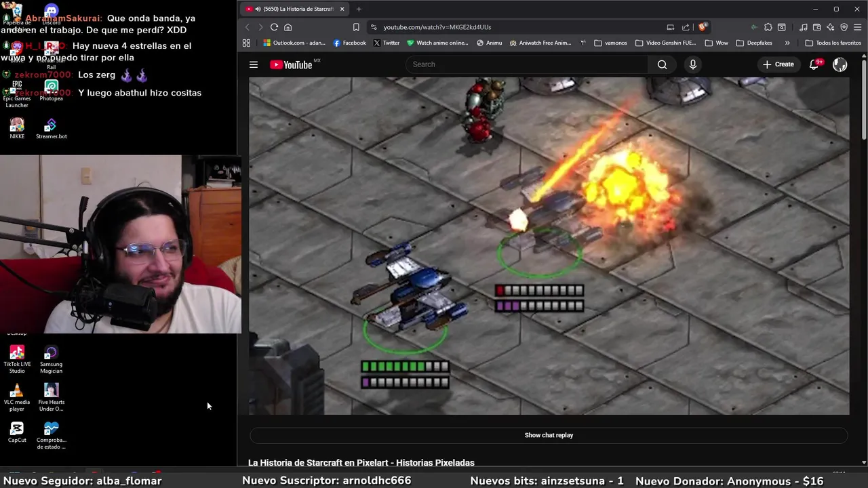
Task: Close the La Historia de Starcraft tab
Action: point(342,9)
